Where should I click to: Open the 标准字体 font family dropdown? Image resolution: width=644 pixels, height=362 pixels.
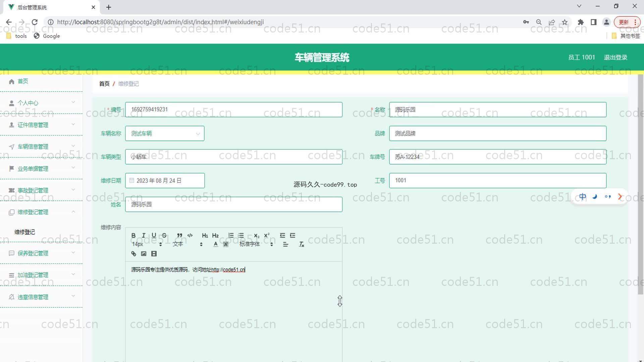click(x=256, y=244)
